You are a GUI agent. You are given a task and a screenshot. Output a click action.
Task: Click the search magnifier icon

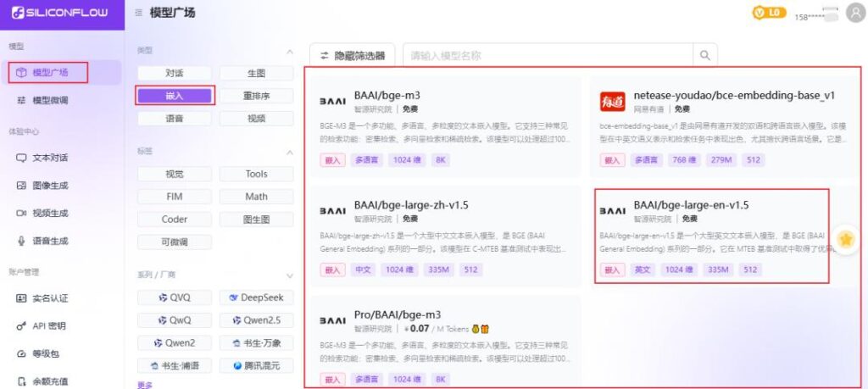704,56
